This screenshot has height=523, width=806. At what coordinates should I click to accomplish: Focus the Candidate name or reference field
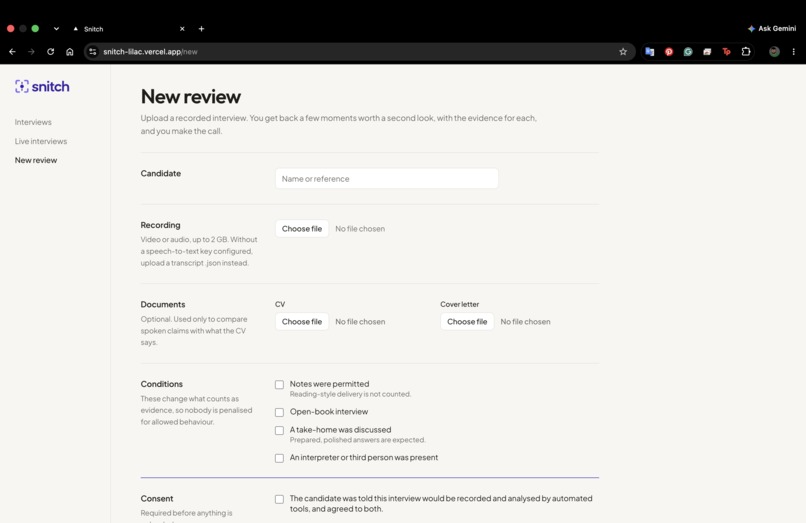click(387, 178)
